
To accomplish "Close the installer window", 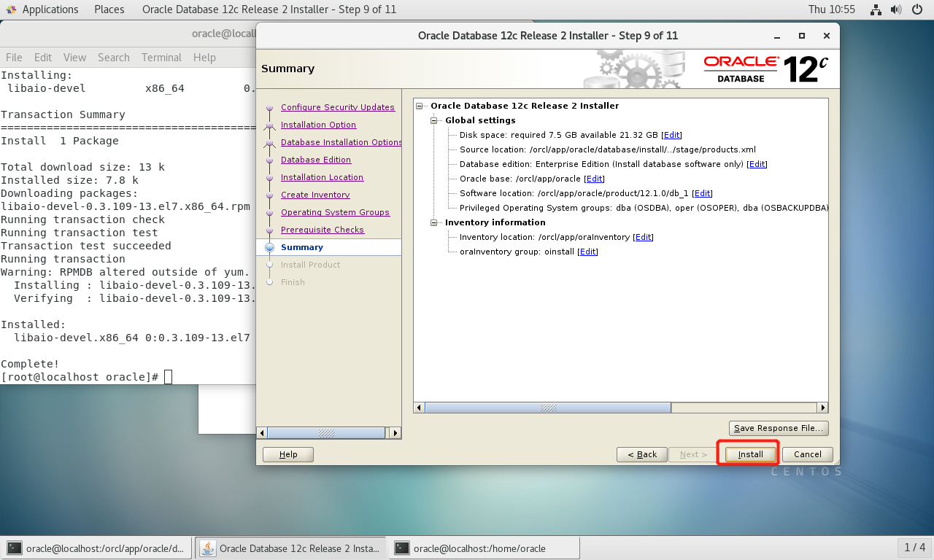I will click(826, 36).
